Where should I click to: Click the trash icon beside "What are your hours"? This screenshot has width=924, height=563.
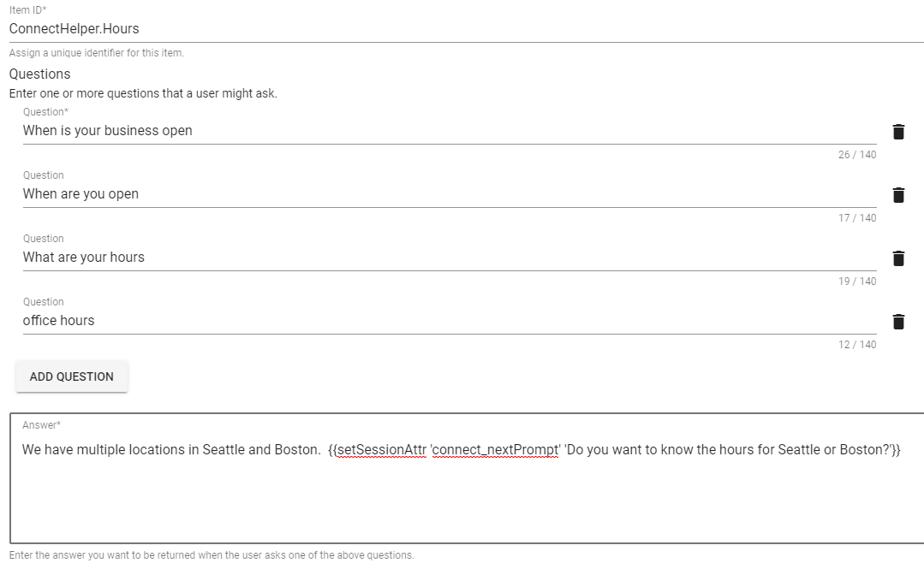pos(897,258)
